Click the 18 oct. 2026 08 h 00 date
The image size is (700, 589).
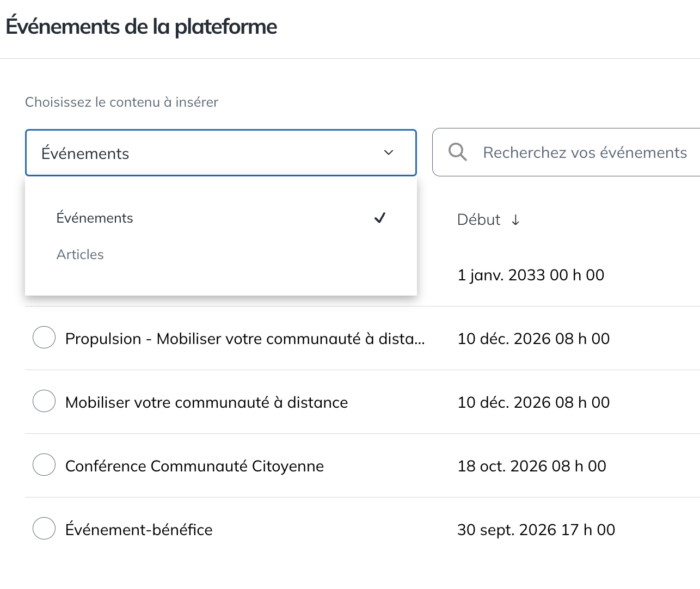click(x=532, y=466)
